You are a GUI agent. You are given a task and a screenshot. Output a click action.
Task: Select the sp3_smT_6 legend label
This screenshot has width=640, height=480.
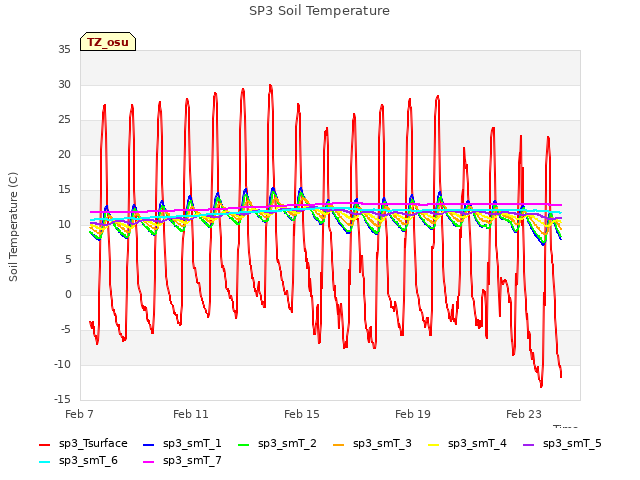pyautogui.click(x=88, y=461)
